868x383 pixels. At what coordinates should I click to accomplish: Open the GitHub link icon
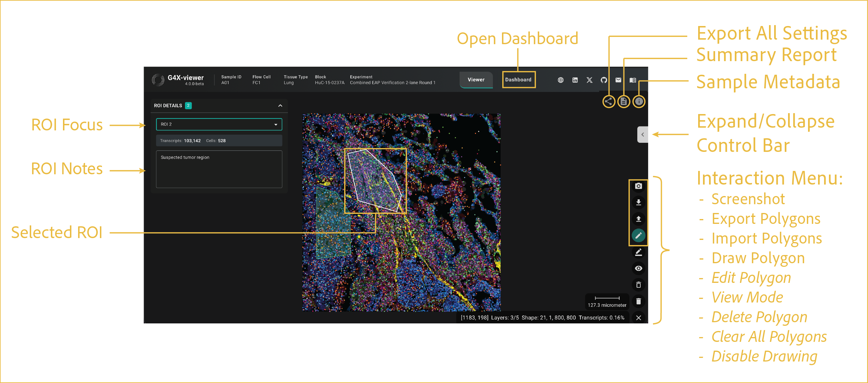[x=603, y=80]
